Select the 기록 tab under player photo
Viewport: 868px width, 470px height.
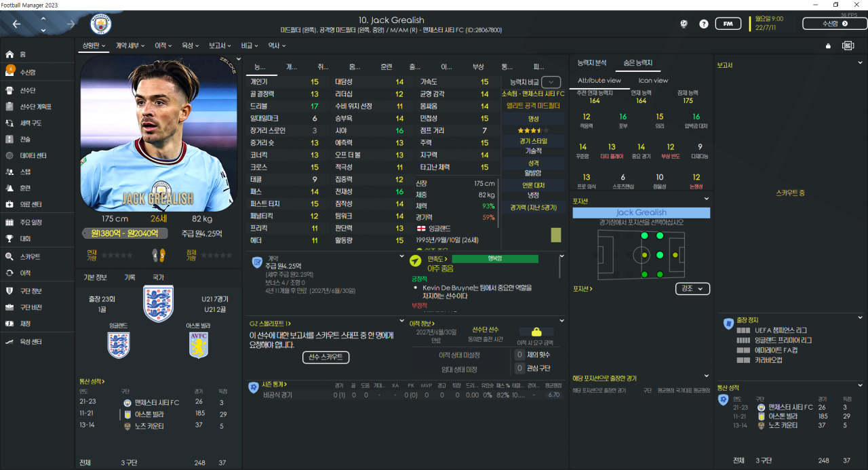[x=130, y=277]
